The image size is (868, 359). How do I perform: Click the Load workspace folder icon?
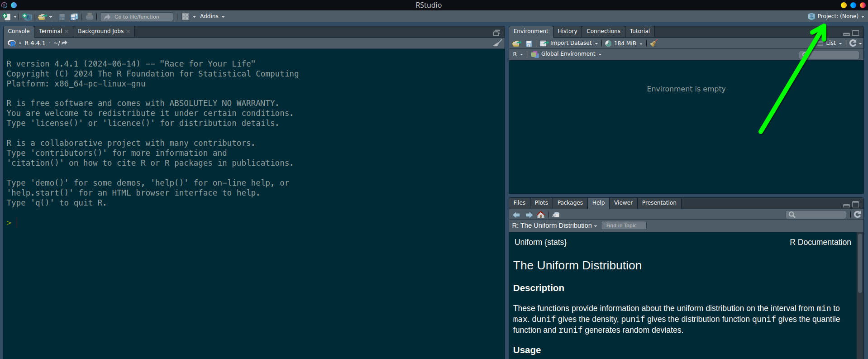pos(516,43)
